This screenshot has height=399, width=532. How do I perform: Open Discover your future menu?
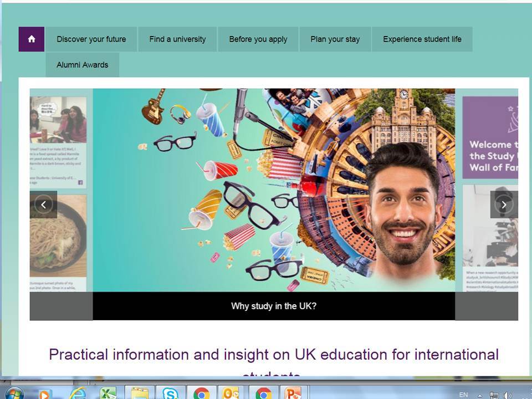coord(91,39)
